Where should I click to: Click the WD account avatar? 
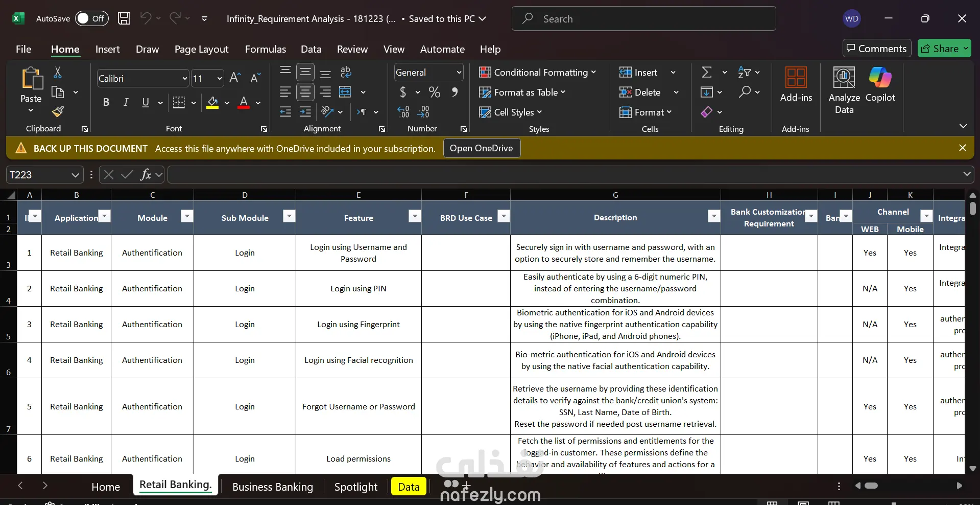(852, 19)
